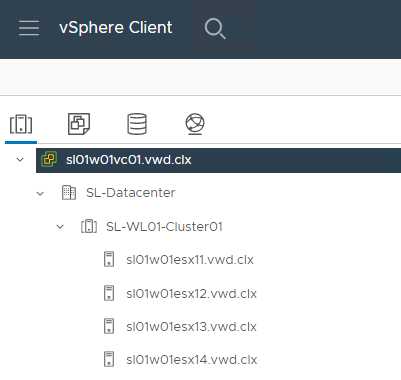The height and width of the screenshot is (380, 401).
Task: Collapse the SL-WL01-Cluster01 node
Action: click(x=60, y=227)
